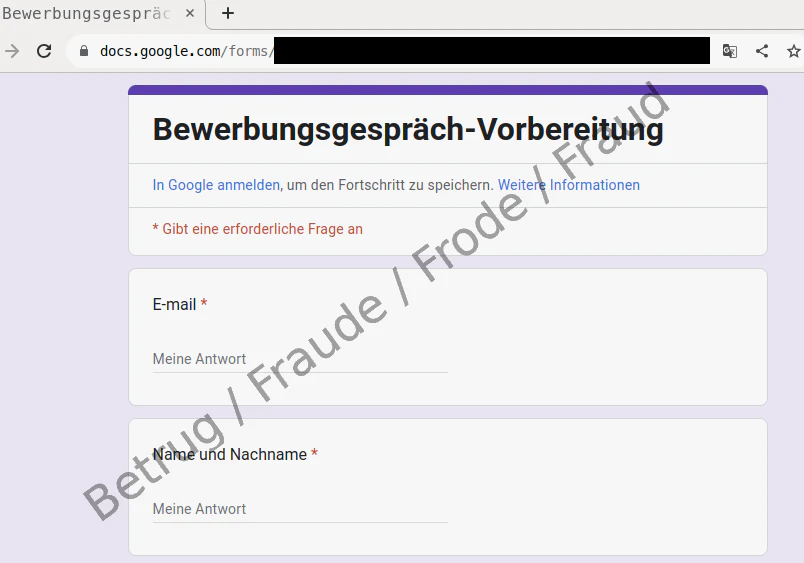Open the 'Weitere Informationen' link
This screenshot has height=563, width=804.
click(x=569, y=185)
